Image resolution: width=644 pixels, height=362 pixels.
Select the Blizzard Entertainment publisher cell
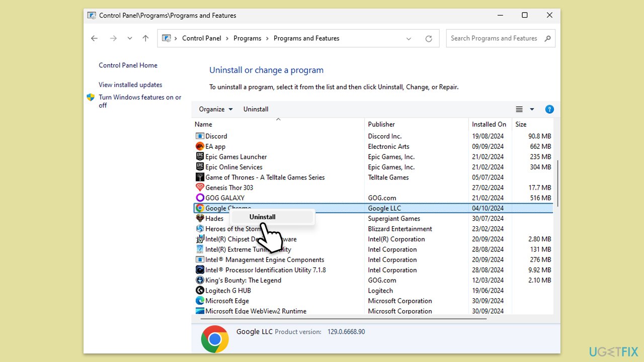pyautogui.click(x=400, y=229)
